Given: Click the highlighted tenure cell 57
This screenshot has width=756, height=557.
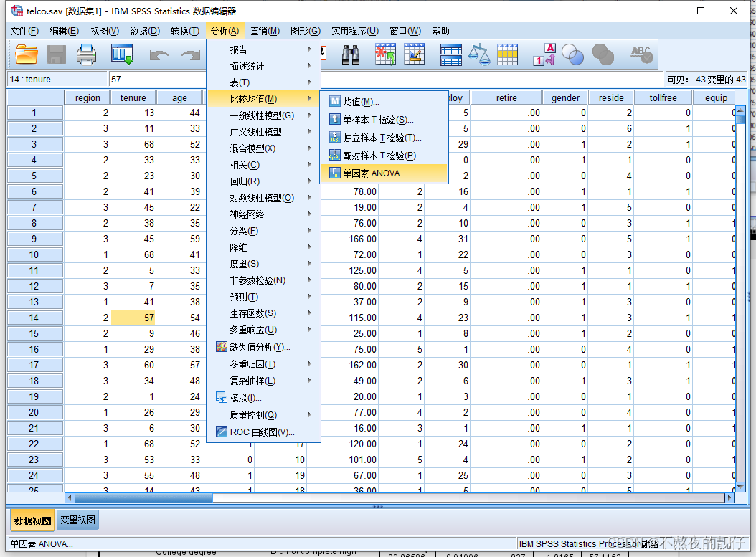Looking at the screenshot, I should coord(133,318).
